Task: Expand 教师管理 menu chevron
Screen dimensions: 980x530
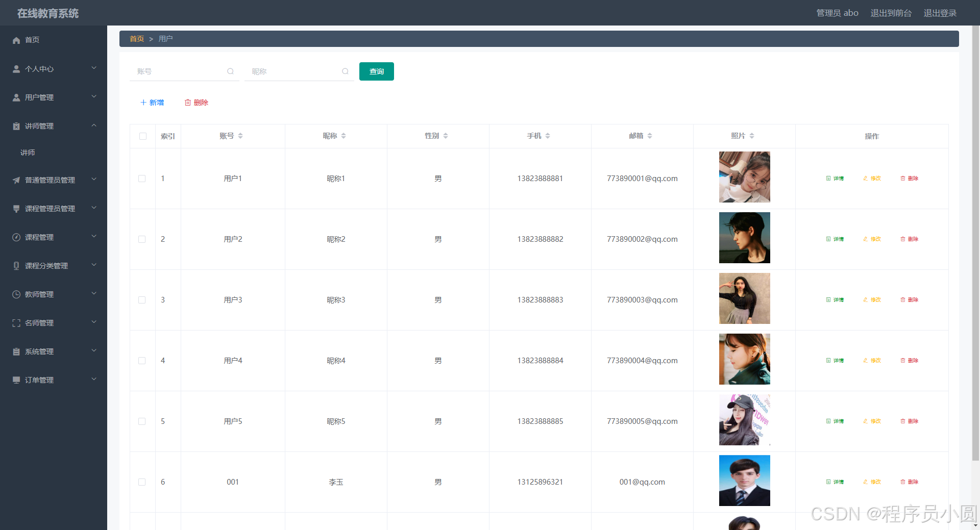Action: (x=94, y=293)
